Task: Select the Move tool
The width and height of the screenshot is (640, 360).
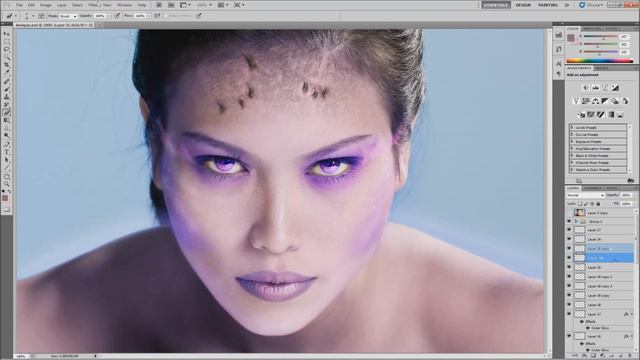Action: pos(7,34)
